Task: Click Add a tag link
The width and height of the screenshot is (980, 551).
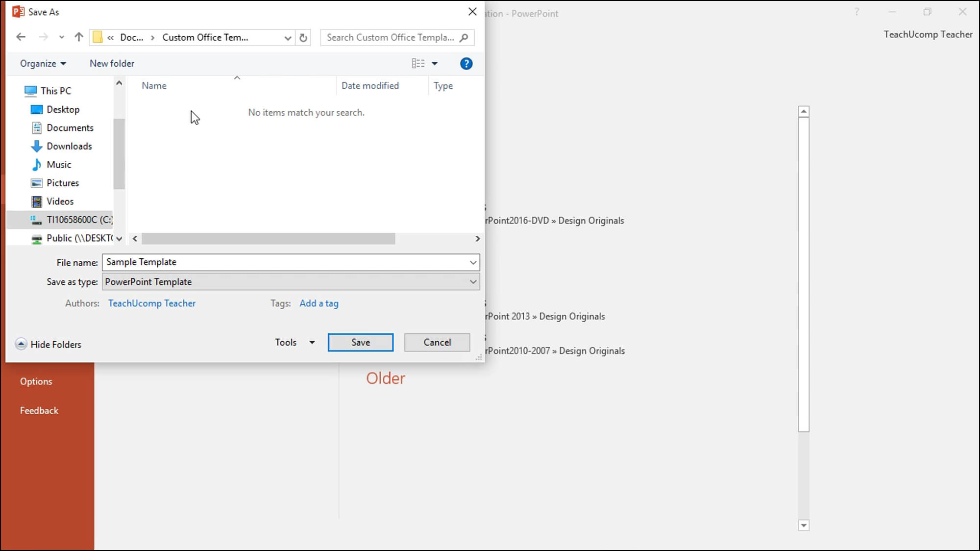Action: click(319, 303)
